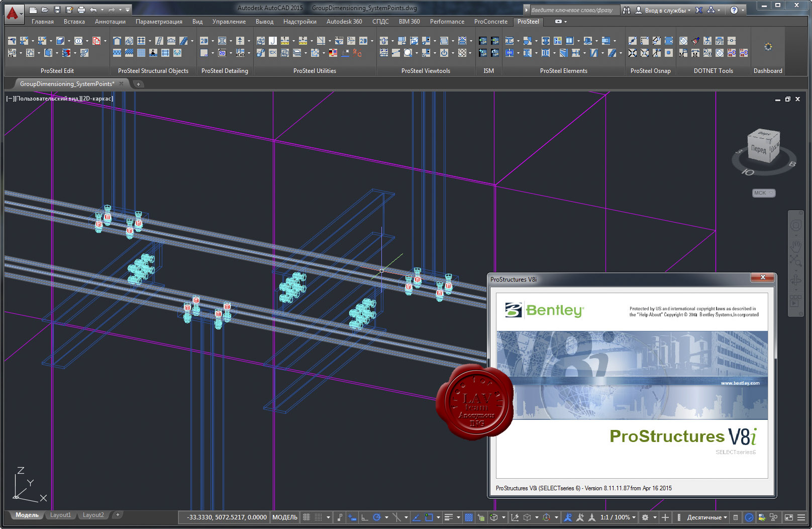
Task: Open the Десятичные units dropdown
Action: click(707, 517)
